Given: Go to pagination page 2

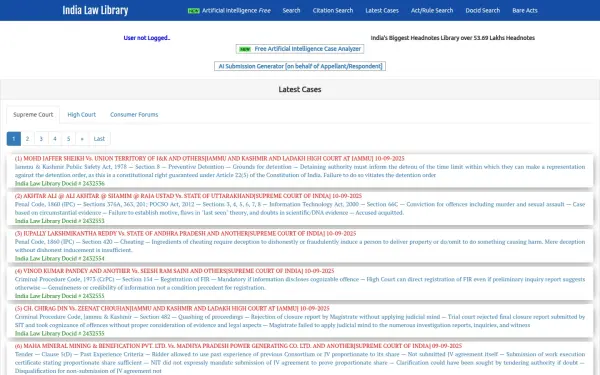Looking at the screenshot, I should pos(27,139).
